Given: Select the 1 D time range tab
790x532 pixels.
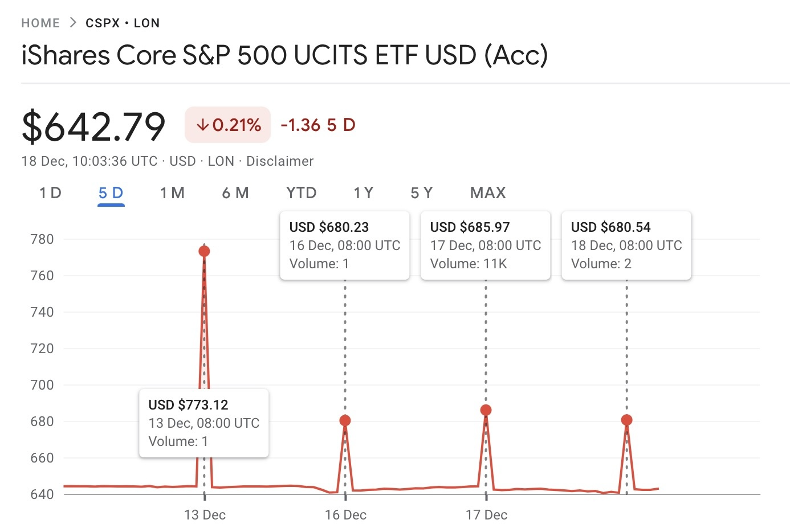Looking at the screenshot, I should [50, 193].
